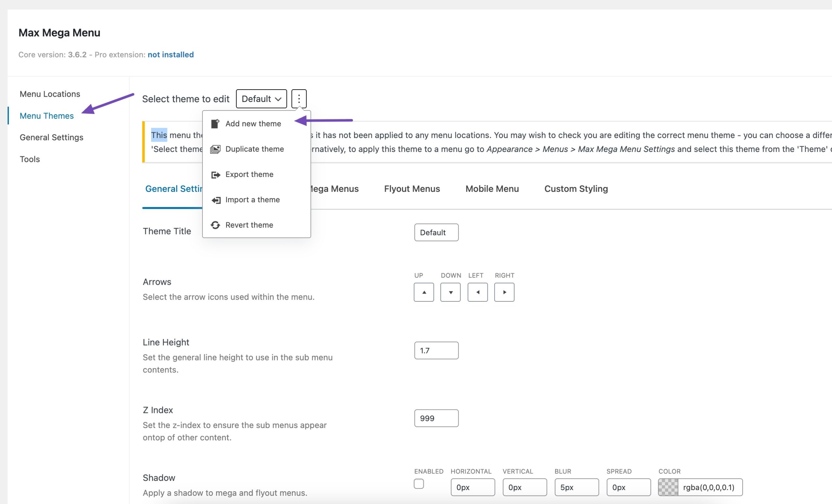Select the LEFT arrow icon picker

coord(477,292)
